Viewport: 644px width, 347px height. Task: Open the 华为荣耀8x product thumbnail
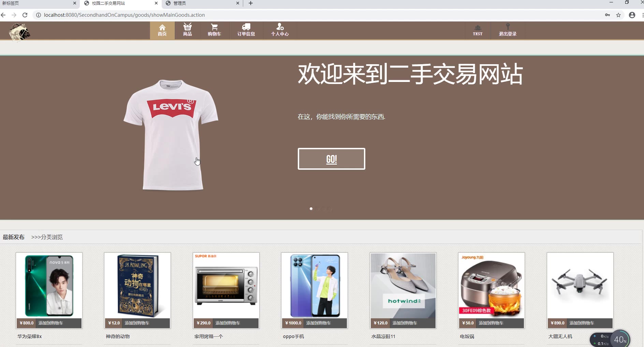point(49,286)
